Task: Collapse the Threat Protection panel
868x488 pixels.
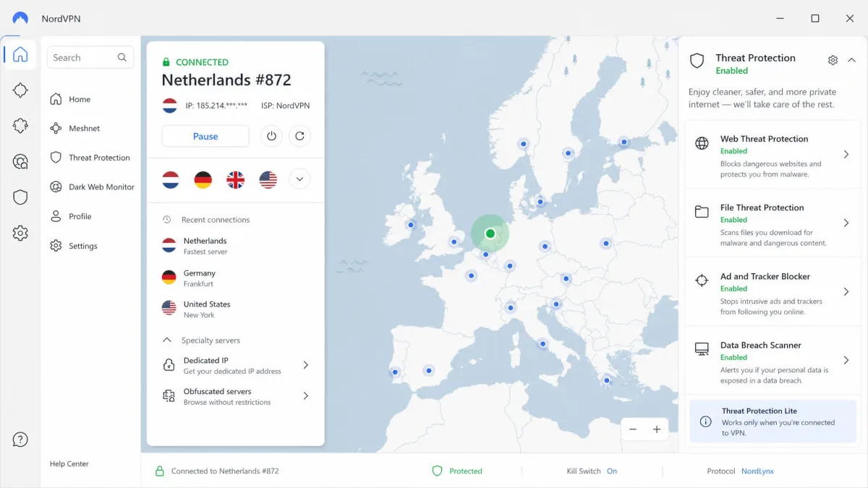Action: pyautogui.click(x=851, y=60)
